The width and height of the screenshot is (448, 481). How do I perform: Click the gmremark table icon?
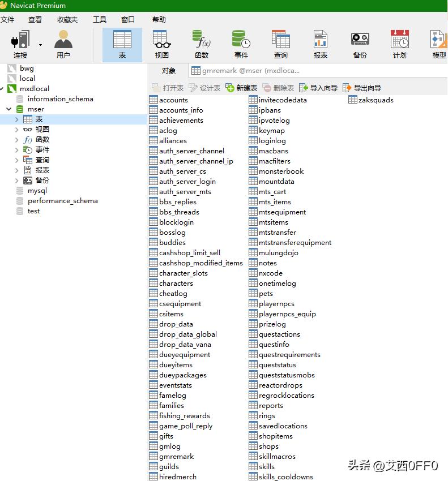click(x=153, y=456)
